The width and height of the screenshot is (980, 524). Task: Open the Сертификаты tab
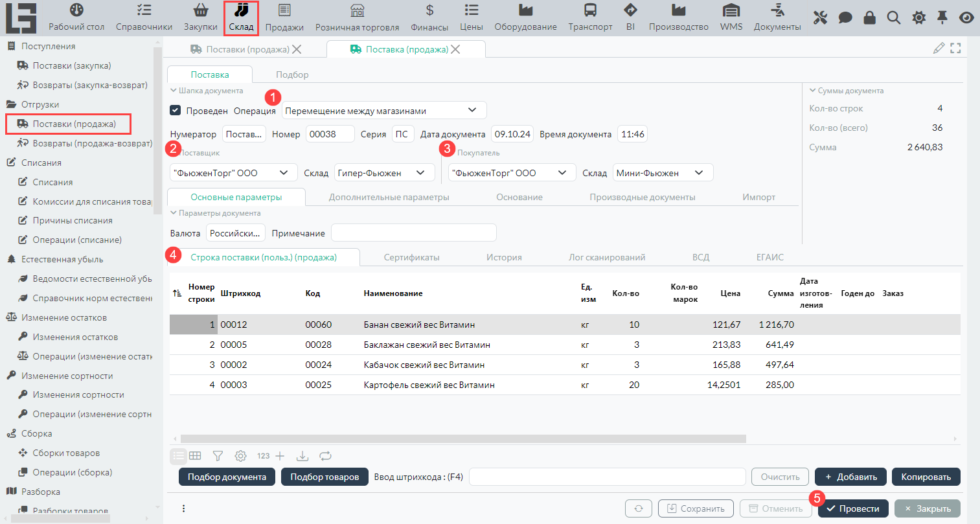pos(411,257)
